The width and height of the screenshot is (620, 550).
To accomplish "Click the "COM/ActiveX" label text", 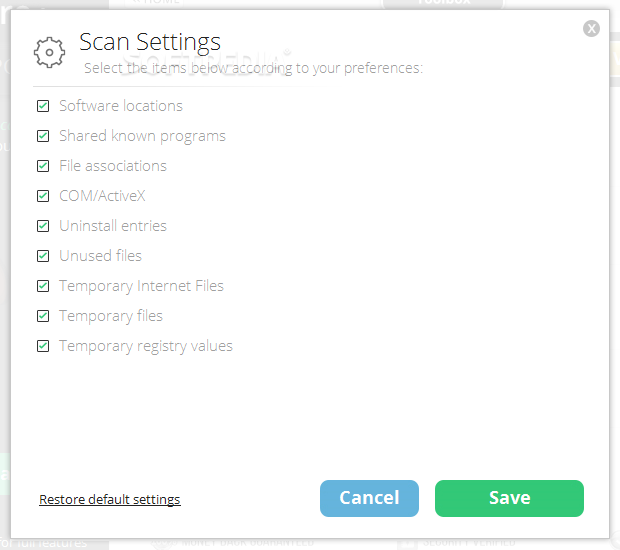I will click(x=102, y=196).
